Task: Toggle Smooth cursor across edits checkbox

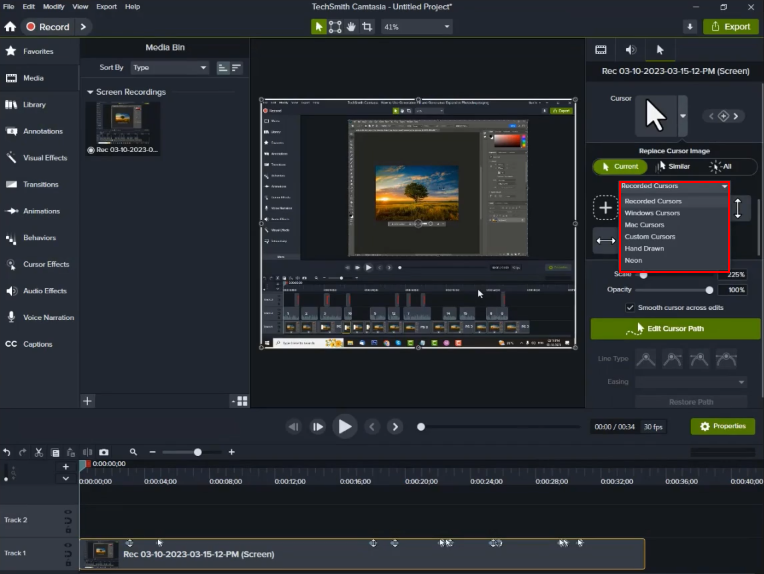Action: click(630, 307)
